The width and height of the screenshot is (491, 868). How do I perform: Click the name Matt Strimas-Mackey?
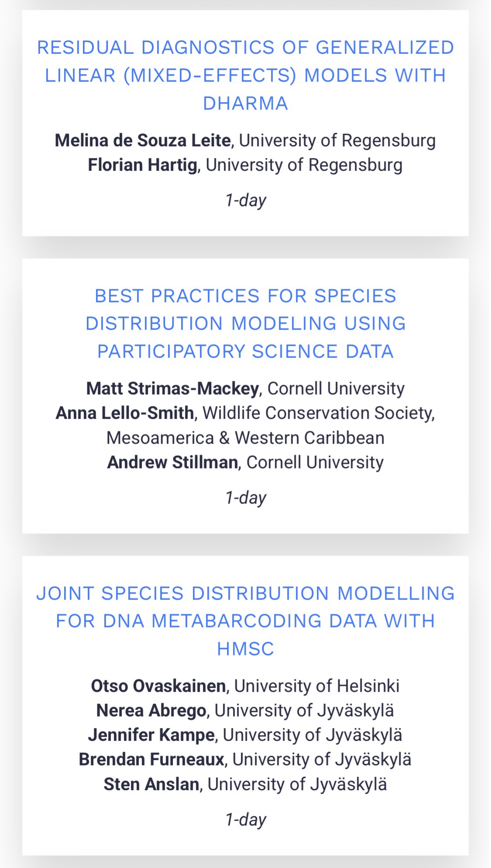(x=172, y=388)
